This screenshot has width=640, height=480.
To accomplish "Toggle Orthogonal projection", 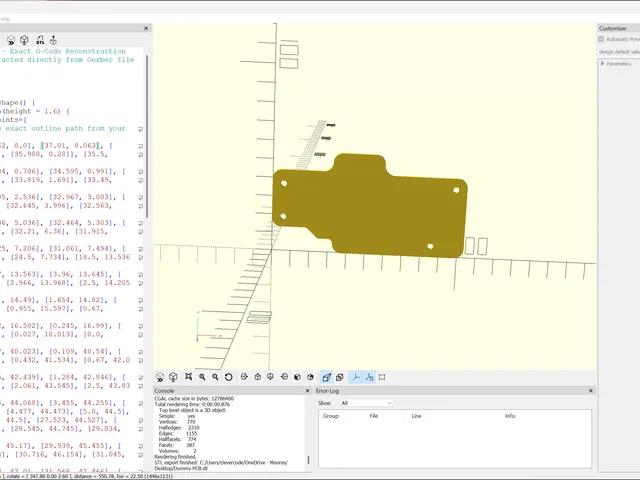I will (x=340, y=377).
